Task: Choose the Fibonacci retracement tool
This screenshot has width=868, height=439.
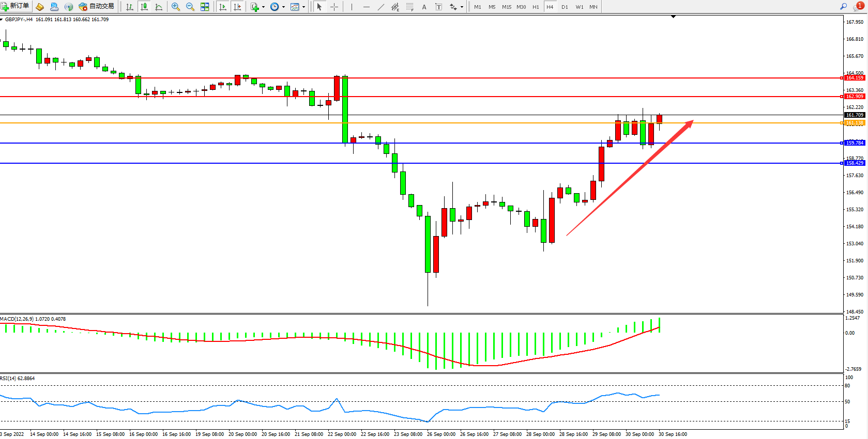Action: (x=410, y=7)
